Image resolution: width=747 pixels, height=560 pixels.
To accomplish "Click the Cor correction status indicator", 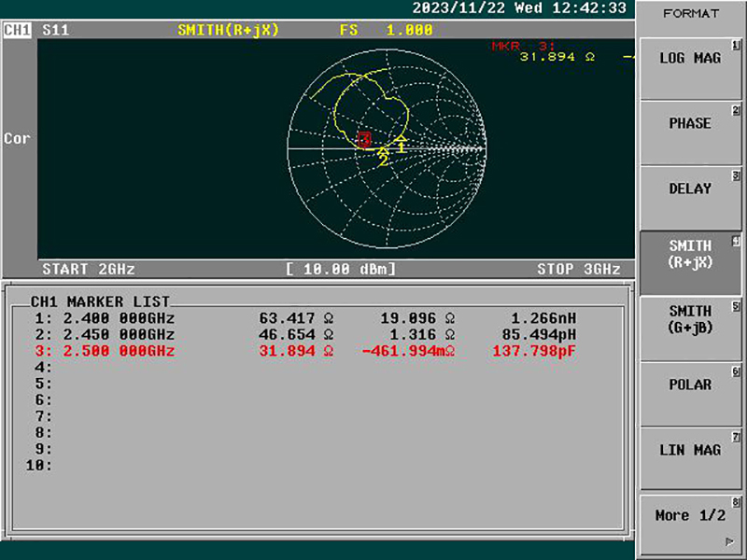I will [x=17, y=138].
